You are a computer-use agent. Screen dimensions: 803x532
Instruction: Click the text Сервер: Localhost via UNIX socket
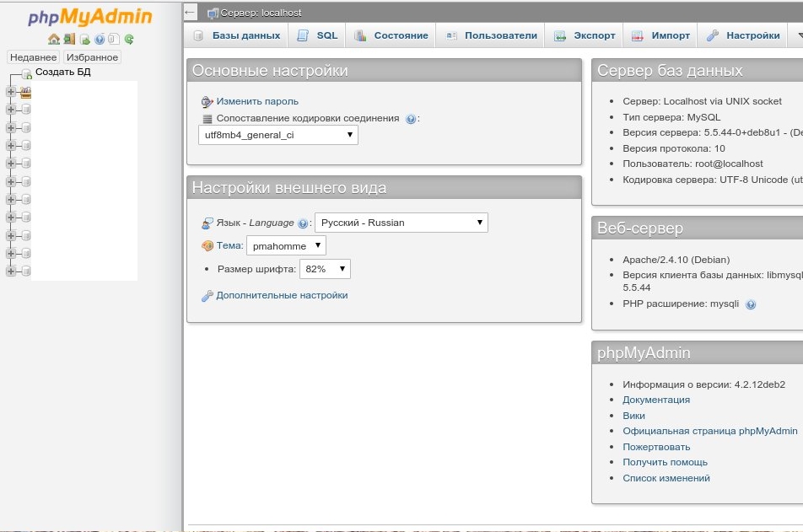click(702, 101)
